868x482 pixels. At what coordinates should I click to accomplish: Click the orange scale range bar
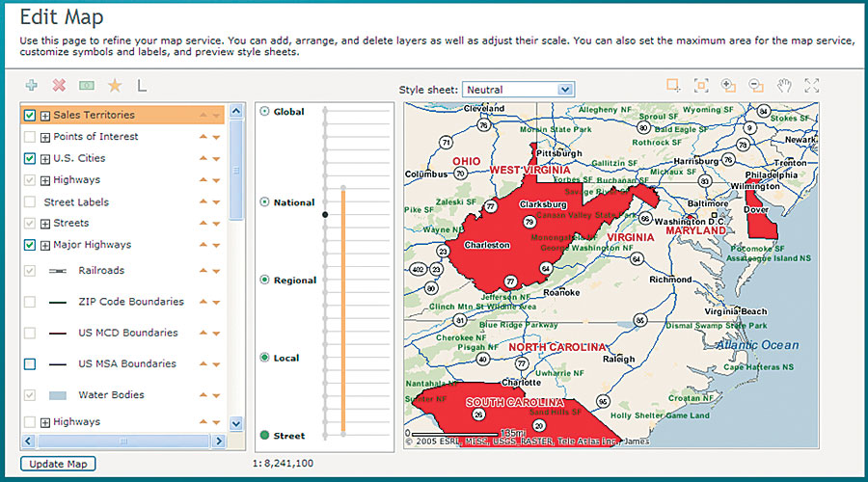pos(343,311)
